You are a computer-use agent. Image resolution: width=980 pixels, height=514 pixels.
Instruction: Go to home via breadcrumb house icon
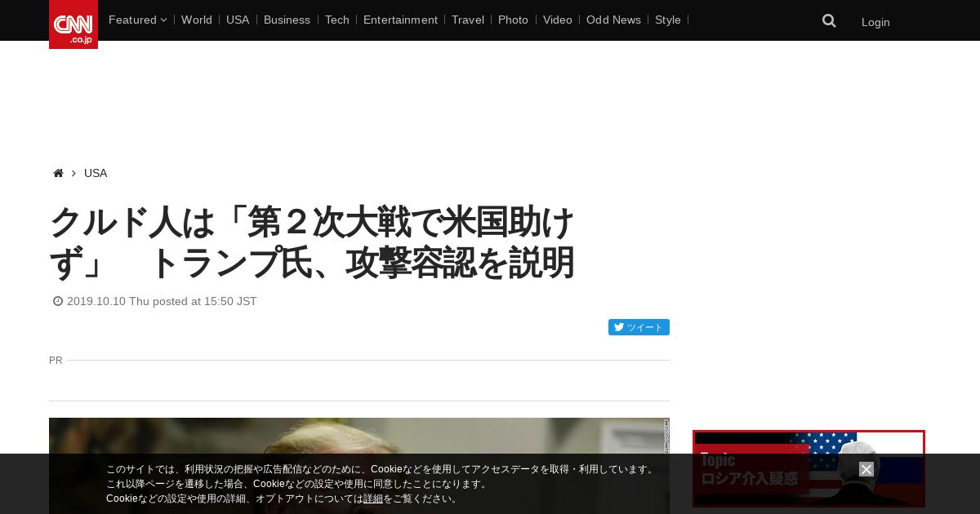58,173
